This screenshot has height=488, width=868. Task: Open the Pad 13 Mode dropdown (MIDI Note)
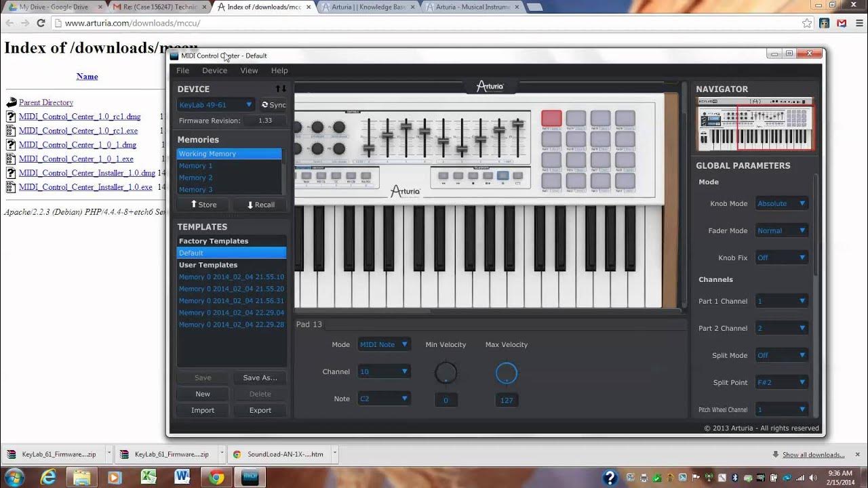pos(384,344)
